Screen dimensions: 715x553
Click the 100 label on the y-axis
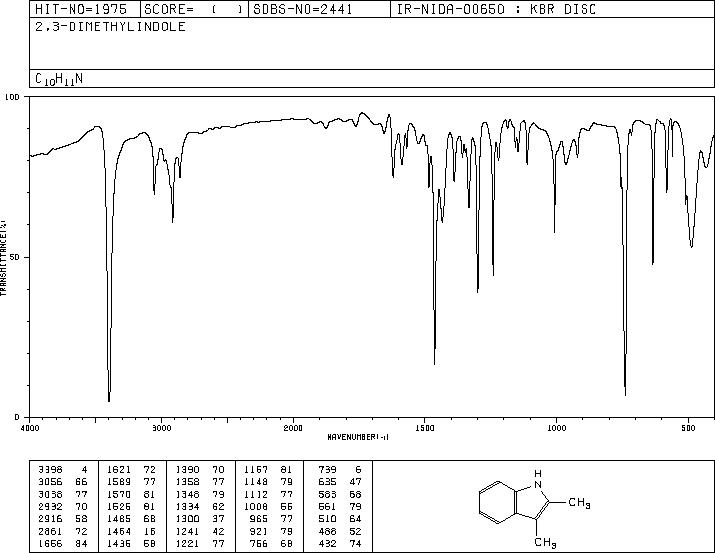(x=12, y=97)
